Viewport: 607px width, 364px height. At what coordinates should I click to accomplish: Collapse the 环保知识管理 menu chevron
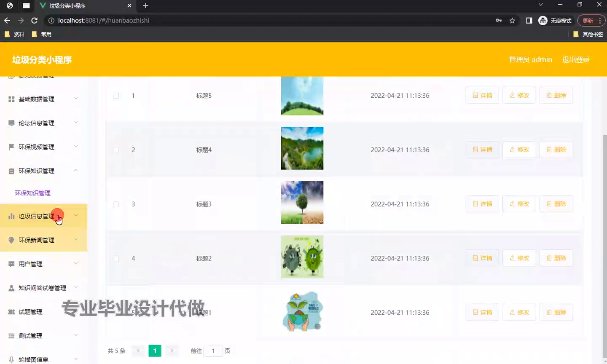pos(76,171)
